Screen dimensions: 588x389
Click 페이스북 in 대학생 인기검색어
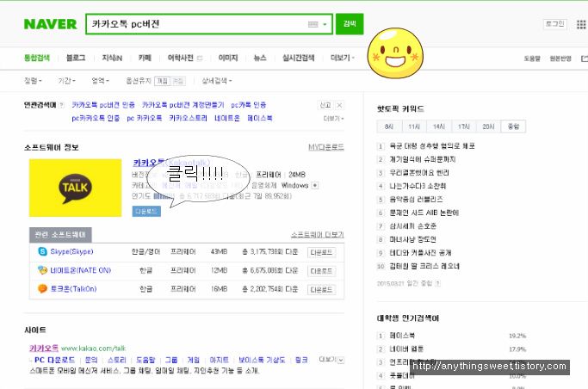pyautogui.click(x=402, y=336)
